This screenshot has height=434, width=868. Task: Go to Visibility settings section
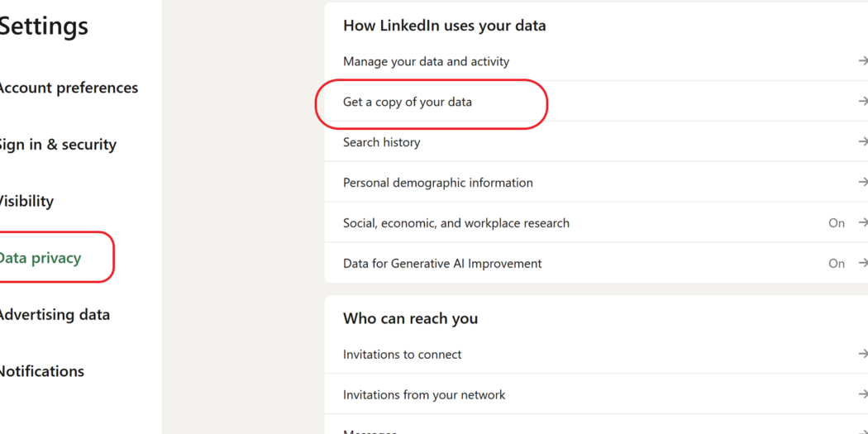[26, 202]
